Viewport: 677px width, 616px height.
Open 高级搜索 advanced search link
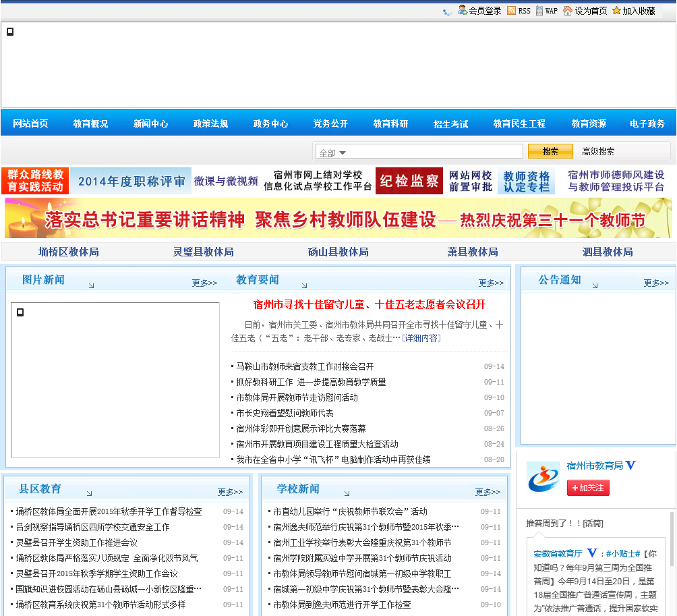[x=598, y=151]
